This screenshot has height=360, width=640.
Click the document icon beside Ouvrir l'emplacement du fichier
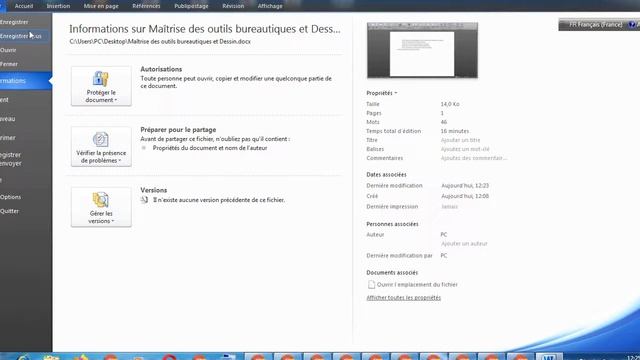point(371,284)
